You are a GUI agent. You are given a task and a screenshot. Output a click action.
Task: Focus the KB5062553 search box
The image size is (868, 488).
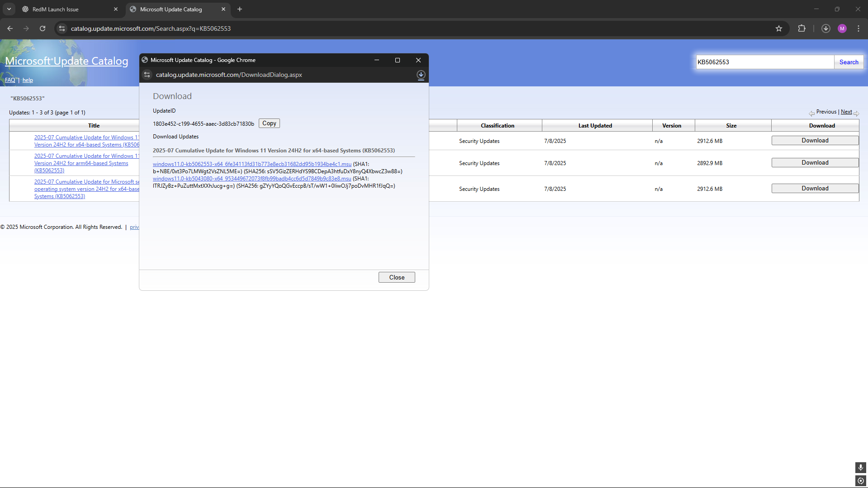(765, 62)
